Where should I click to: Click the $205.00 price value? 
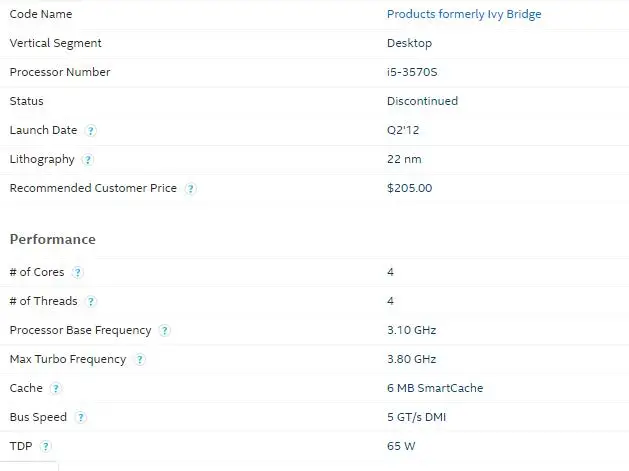[409, 188]
